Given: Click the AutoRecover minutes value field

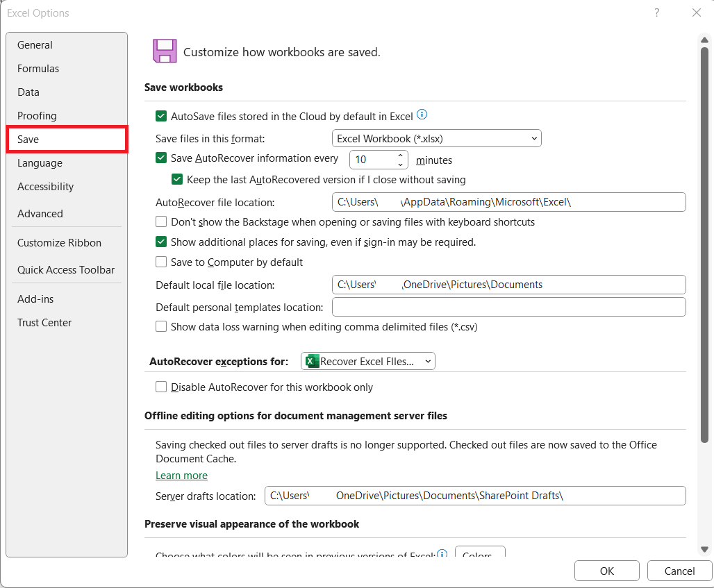Looking at the screenshot, I should coord(372,160).
